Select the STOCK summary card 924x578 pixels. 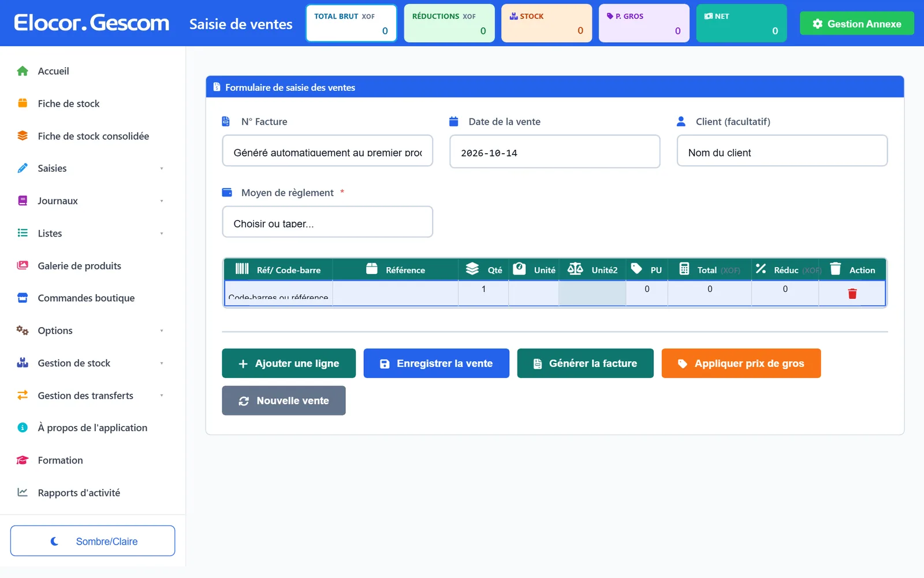pyautogui.click(x=546, y=23)
